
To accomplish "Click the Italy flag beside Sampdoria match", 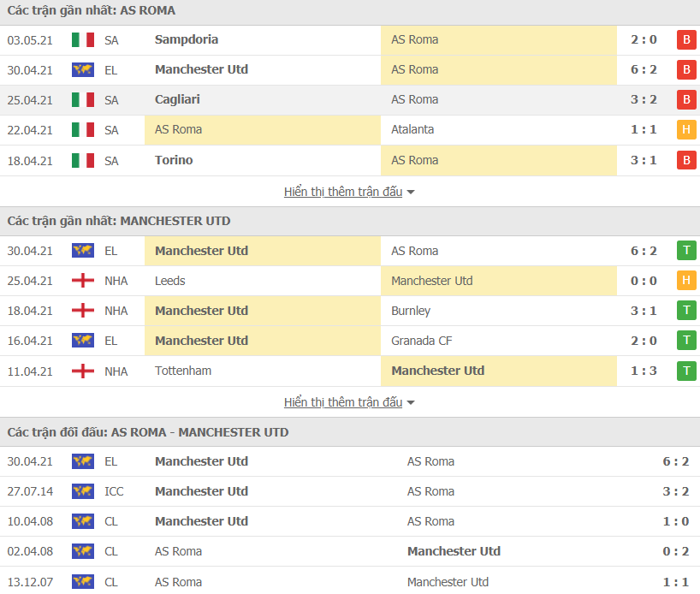I will [x=82, y=39].
